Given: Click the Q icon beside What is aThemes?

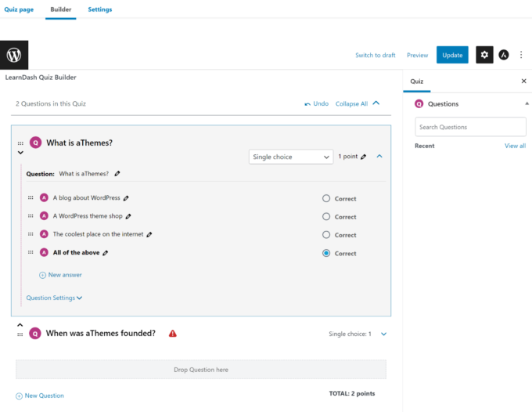Looking at the screenshot, I should pyautogui.click(x=36, y=143).
